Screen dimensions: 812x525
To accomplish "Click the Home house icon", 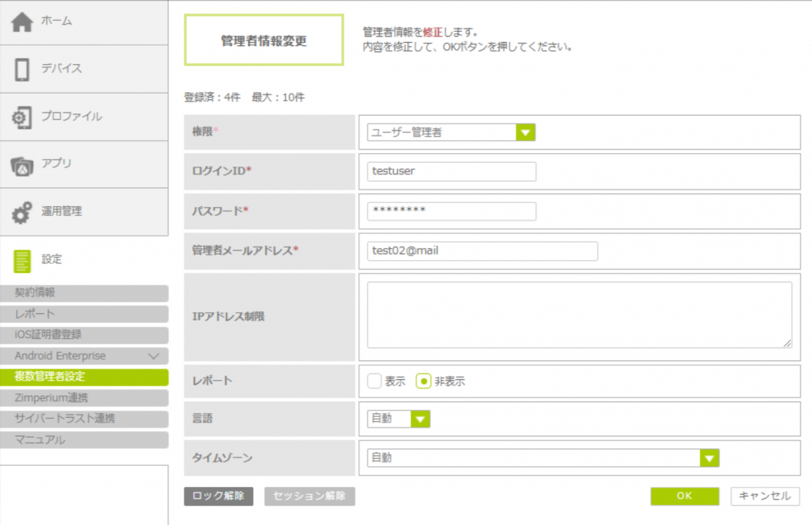I will [x=21, y=21].
